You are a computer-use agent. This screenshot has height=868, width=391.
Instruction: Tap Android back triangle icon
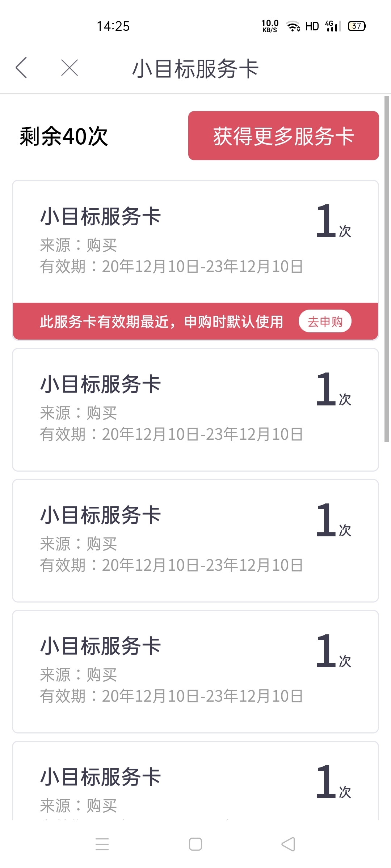coord(288,844)
